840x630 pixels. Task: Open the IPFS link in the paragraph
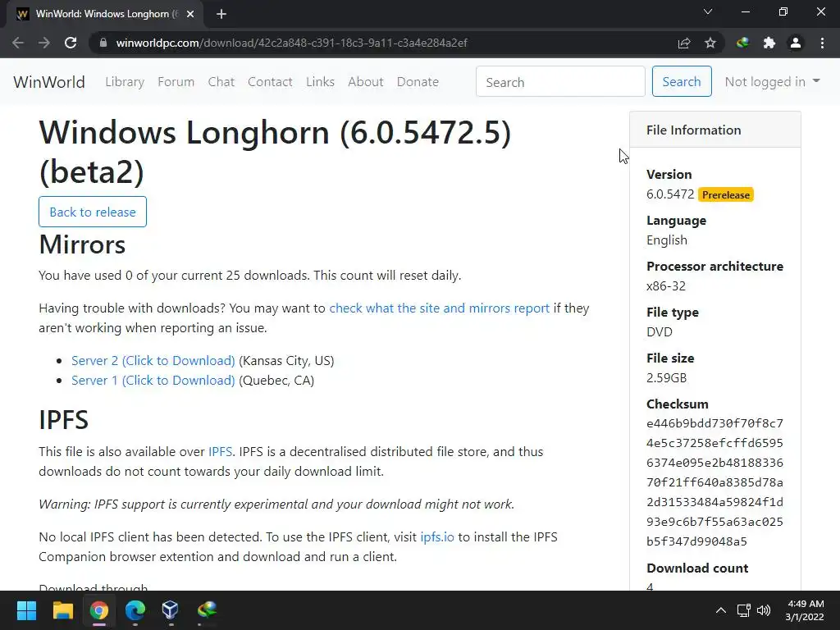[220, 452]
